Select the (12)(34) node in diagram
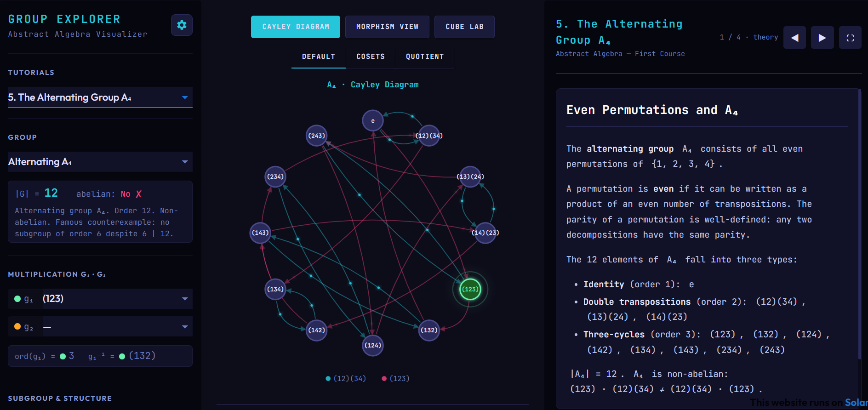Screen dimensions: 868x410 point(428,136)
